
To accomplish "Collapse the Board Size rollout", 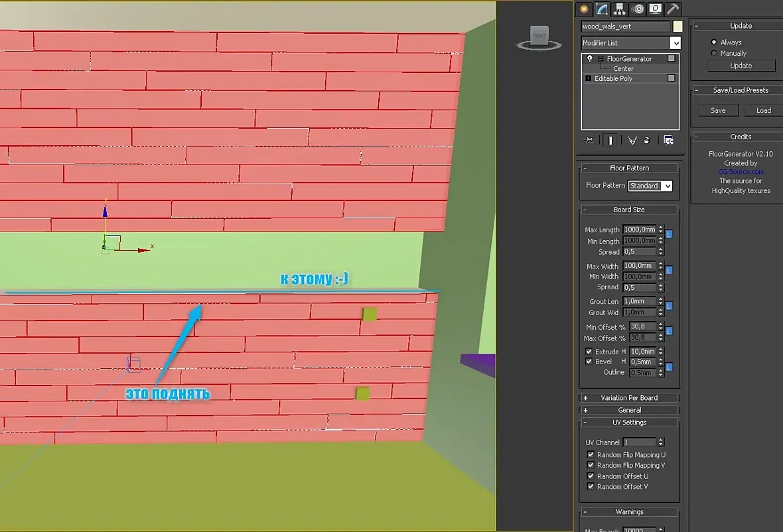I will 629,210.
